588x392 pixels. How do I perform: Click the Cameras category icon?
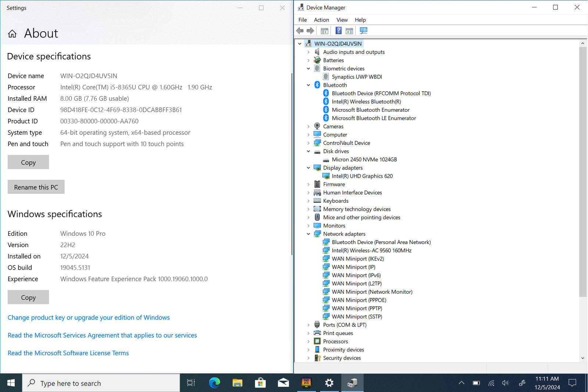(x=317, y=126)
